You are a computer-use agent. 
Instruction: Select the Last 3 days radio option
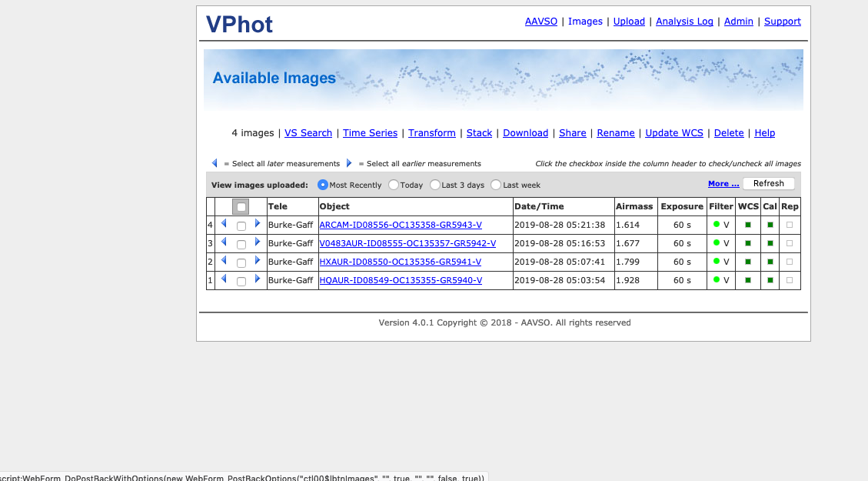tap(435, 185)
